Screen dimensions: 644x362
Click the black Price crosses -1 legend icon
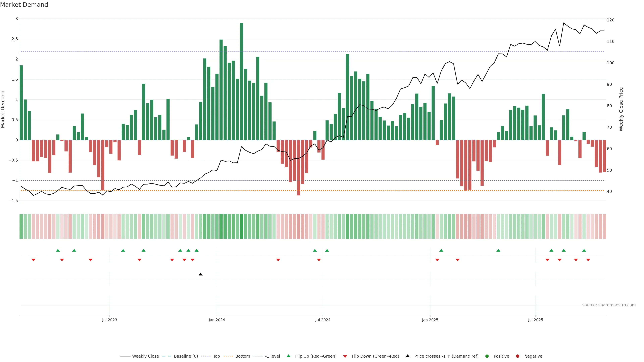pyautogui.click(x=408, y=356)
